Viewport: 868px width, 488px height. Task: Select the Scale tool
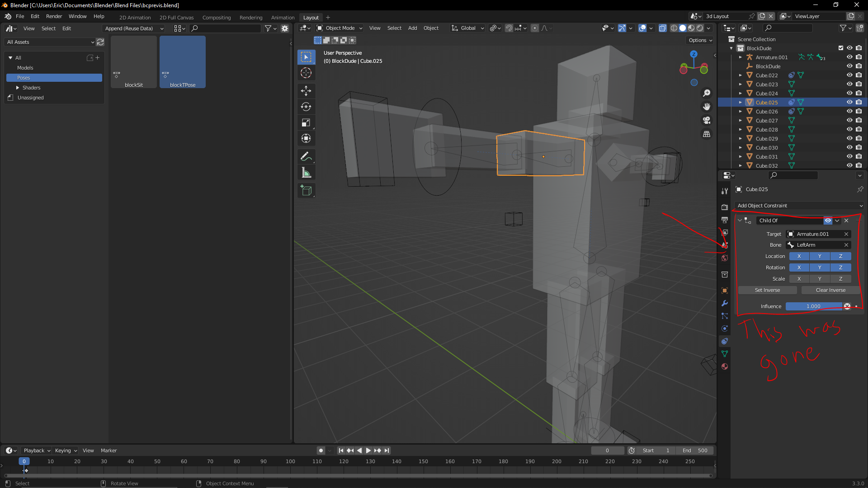click(306, 122)
